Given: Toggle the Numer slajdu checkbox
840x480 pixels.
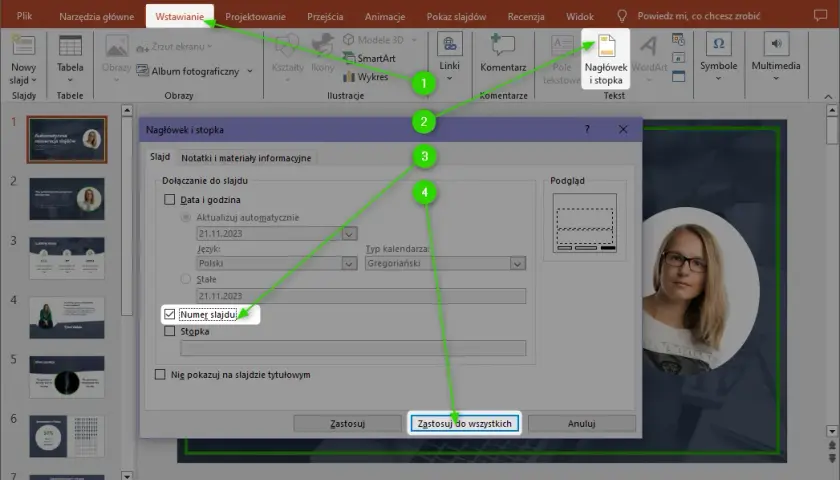Looking at the screenshot, I should (170, 314).
